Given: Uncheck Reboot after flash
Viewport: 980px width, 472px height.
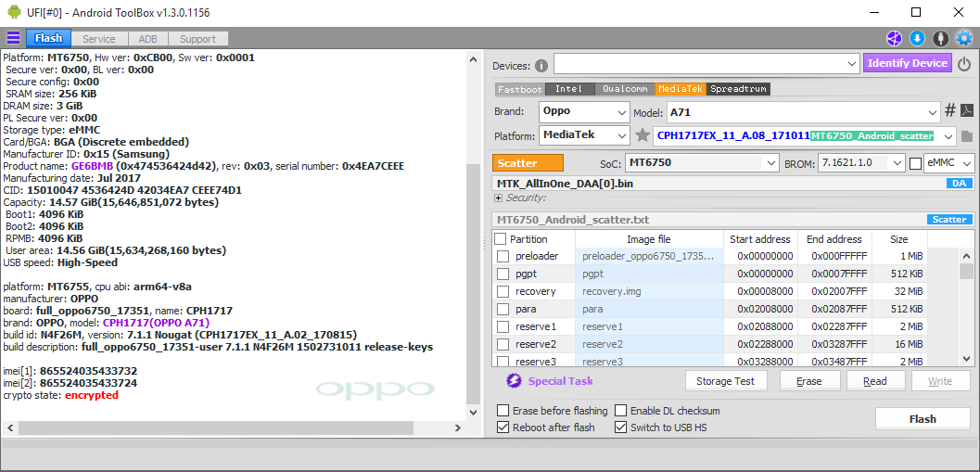Looking at the screenshot, I should click(x=503, y=427).
